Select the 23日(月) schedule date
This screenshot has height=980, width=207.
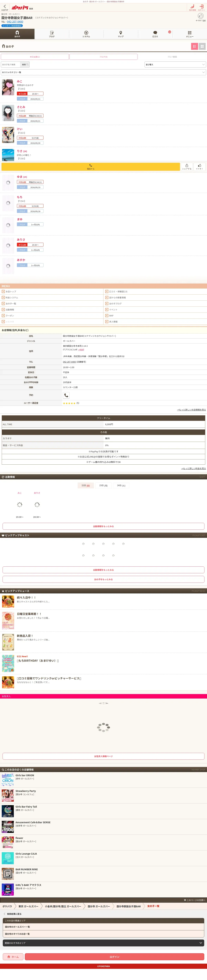click(103, 485)
